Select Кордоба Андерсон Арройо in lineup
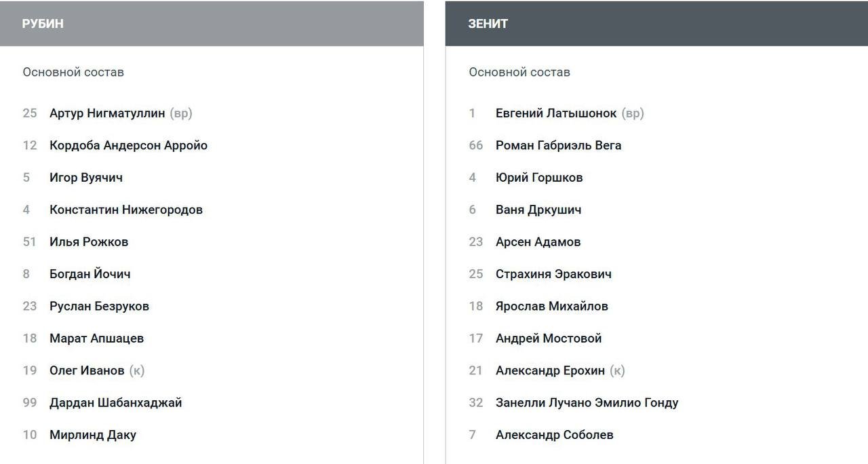 (128, 145)
